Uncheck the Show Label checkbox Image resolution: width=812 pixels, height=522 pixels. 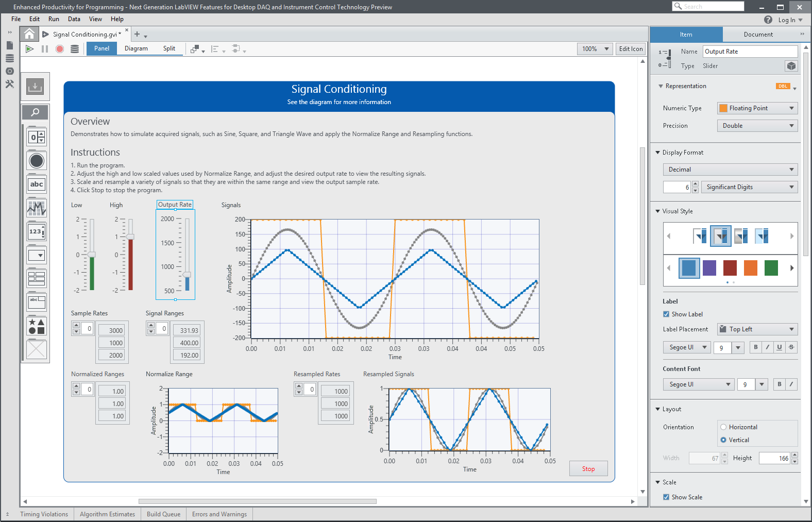(x=666, y=314)
